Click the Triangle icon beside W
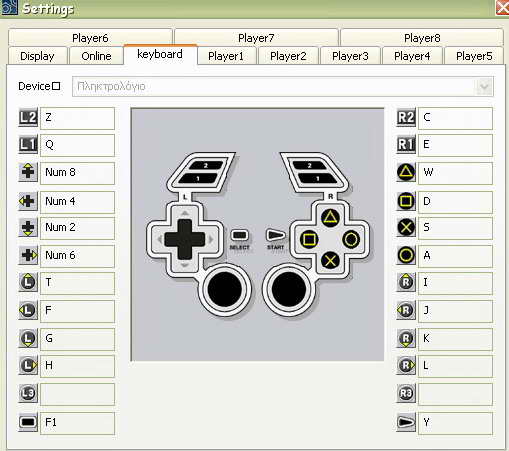Screen dimensions: 509x451 click(406, 172)
